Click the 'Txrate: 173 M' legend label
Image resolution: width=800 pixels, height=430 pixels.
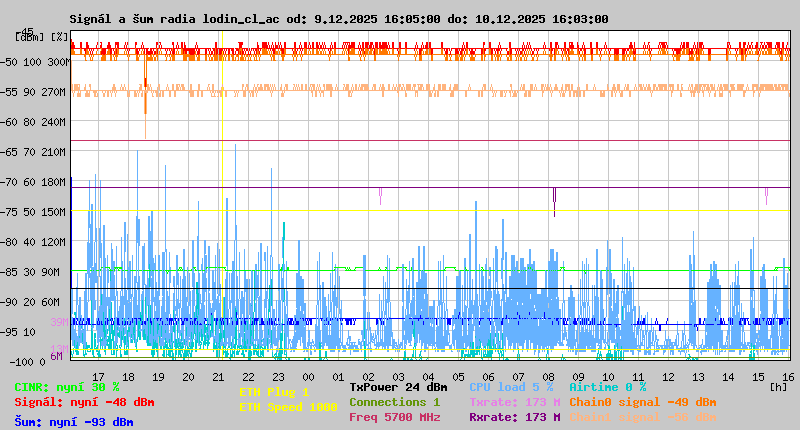click(x=515, y=402)
